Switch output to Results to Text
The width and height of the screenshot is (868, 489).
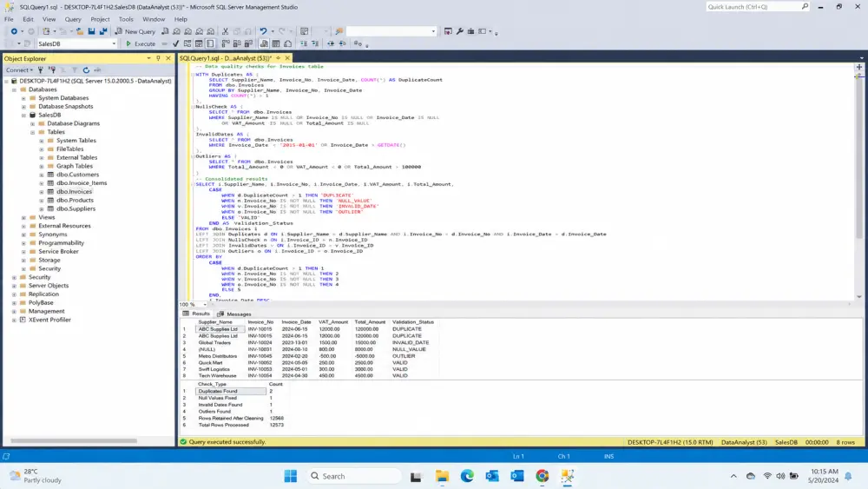point(264,43)
